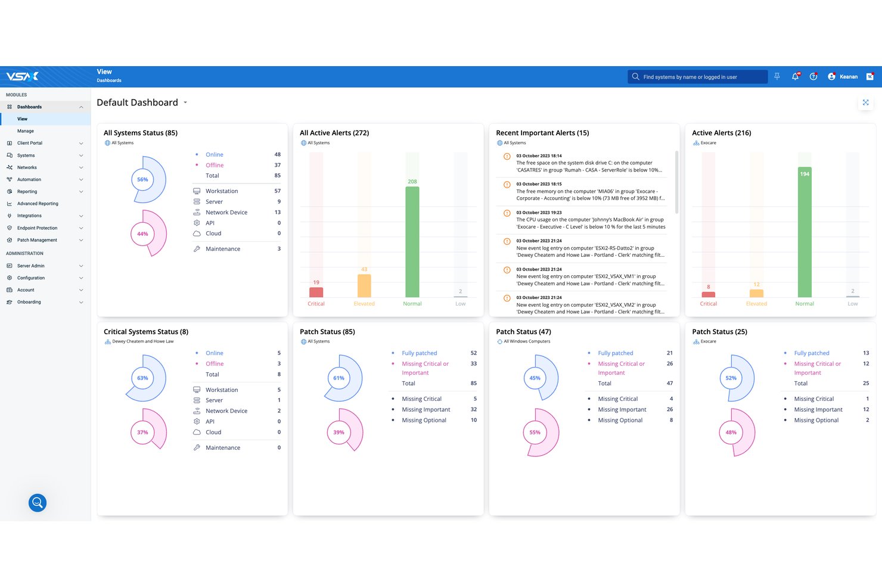This screenshot has height=588, width=882.
Task: Click Fully patched in Patch Status (85)
Action: coord(420,353)
